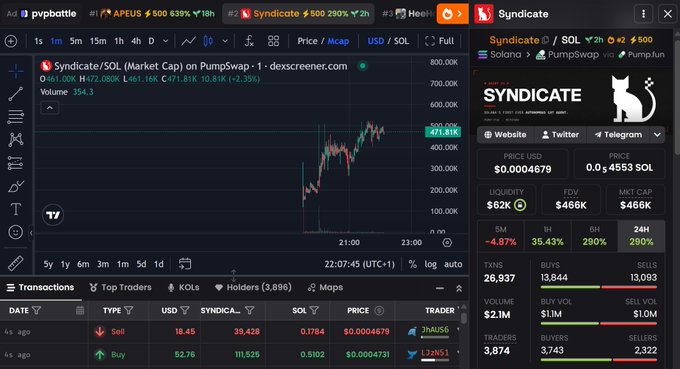
Task: Collapse the transactions panel with minus icon
Action: (440, 288)
